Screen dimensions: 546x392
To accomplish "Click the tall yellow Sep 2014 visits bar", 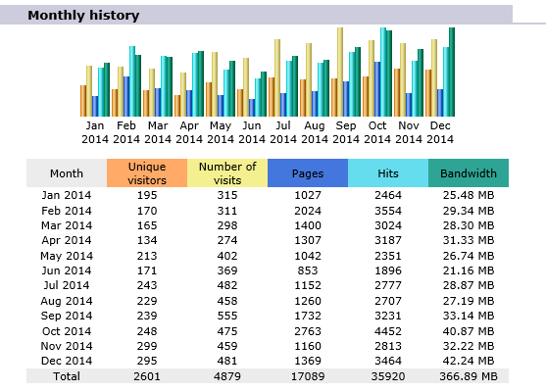I will pyautogui.click(x=340, y=73).
